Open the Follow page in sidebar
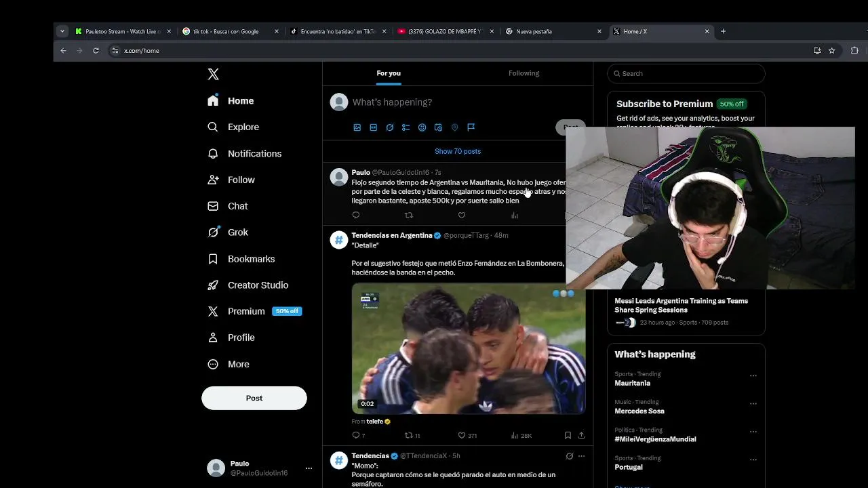This screenshot has width=868, height=488. 231,180
